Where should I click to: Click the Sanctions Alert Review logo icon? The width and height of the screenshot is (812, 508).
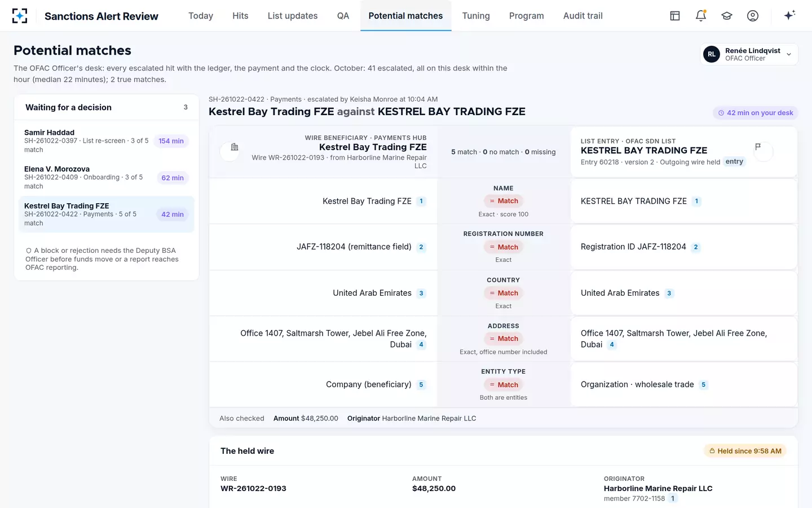point(20,16)
